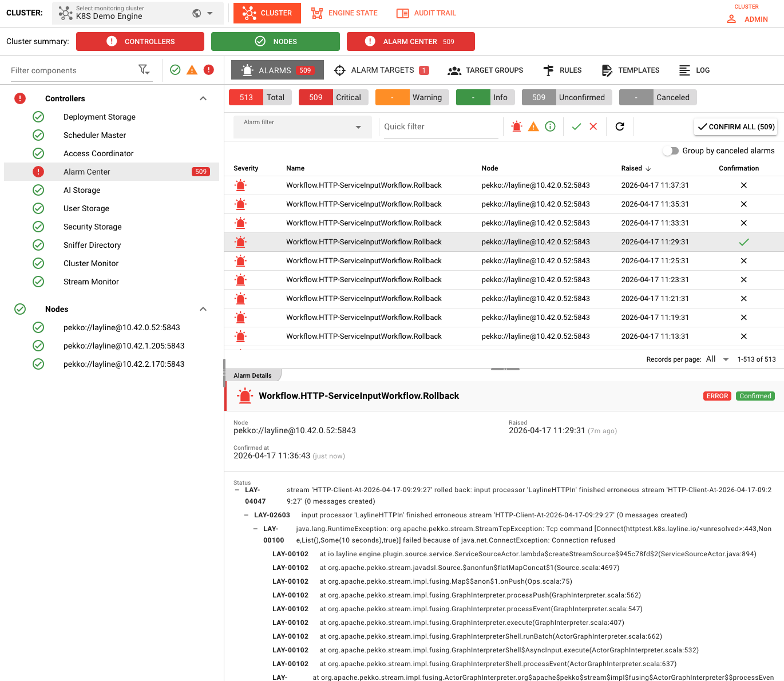The height and width of the screenshot is (681, 784).
Task: Select Deployment Storage in controllers tree
Action: 100,117
